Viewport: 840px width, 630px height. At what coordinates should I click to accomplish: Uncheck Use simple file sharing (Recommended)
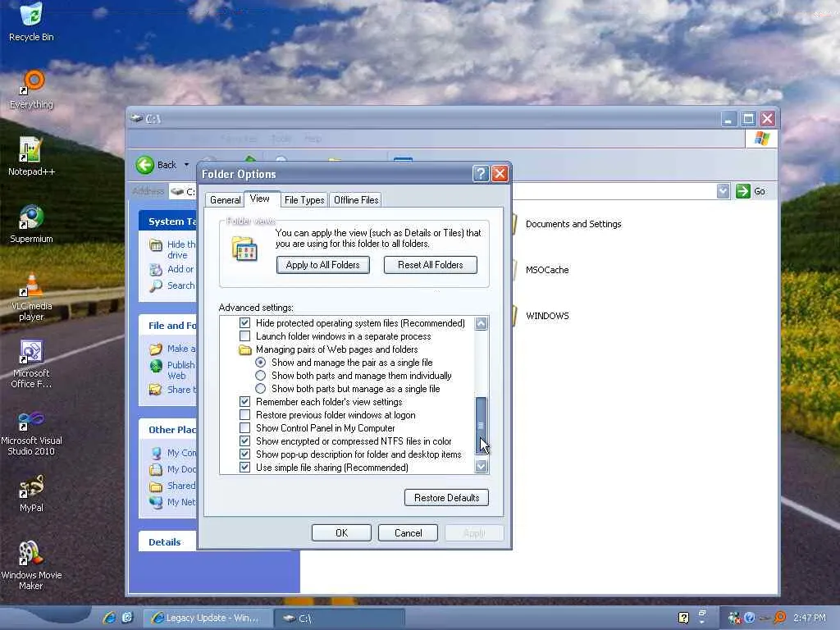244,468
